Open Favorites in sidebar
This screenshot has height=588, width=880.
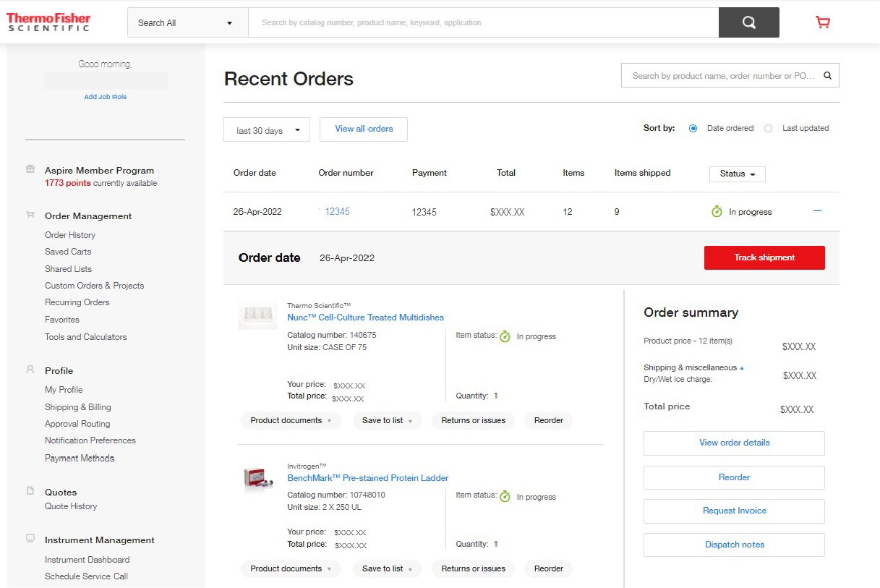(x=62, y=319)
